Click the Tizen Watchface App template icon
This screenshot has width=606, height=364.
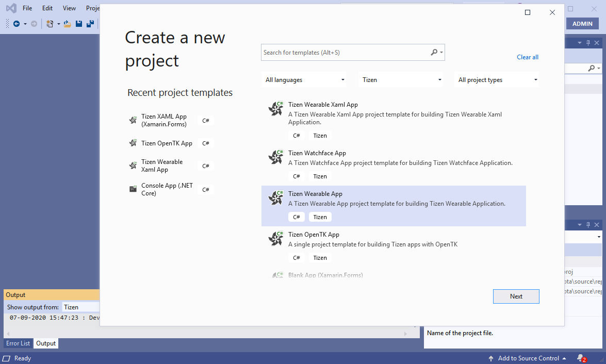coord(276,157)
